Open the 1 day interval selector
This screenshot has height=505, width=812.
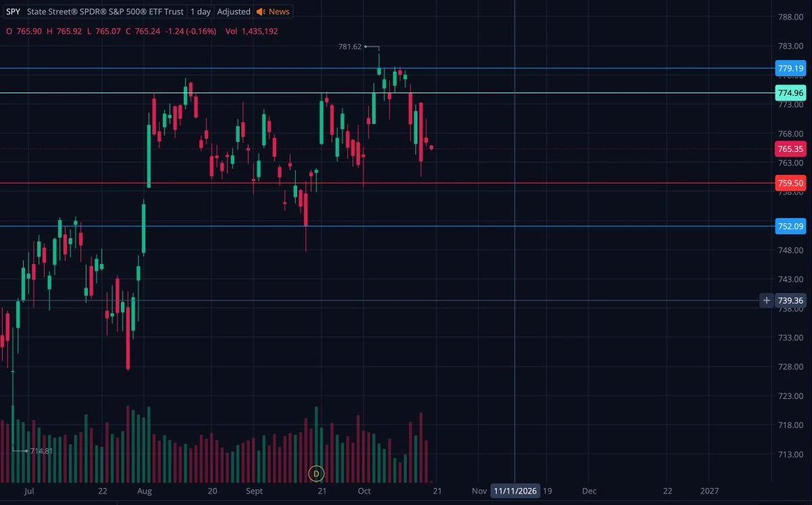click(200, 11)
